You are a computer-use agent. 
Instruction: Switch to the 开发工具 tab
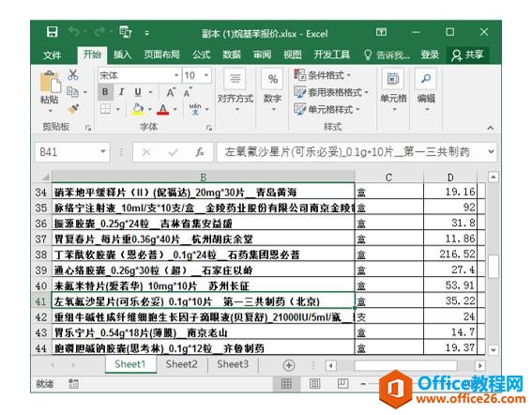[x=331, y=54]
